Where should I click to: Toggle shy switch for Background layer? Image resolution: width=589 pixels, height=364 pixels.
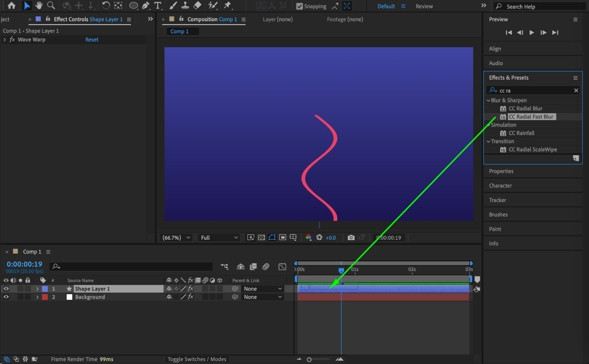pos(169,297)
